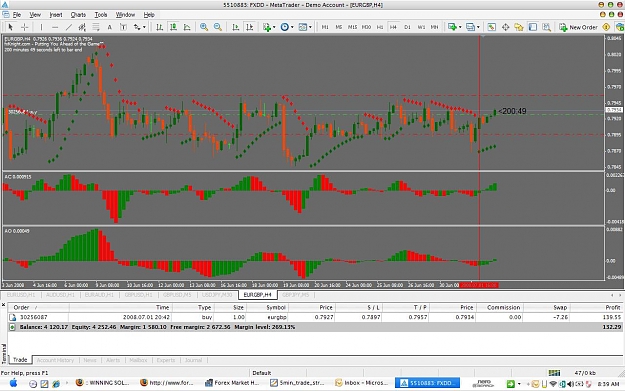This screenshot has height=391, width=625.
Task: Draw a vertical line on chart
Action: tap(41, 27)
